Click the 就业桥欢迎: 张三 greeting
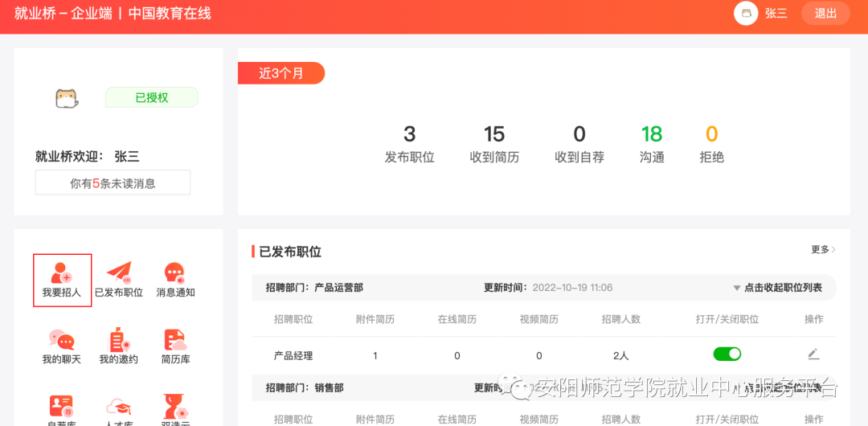868x426 pixels. click(x=88, y=157)
